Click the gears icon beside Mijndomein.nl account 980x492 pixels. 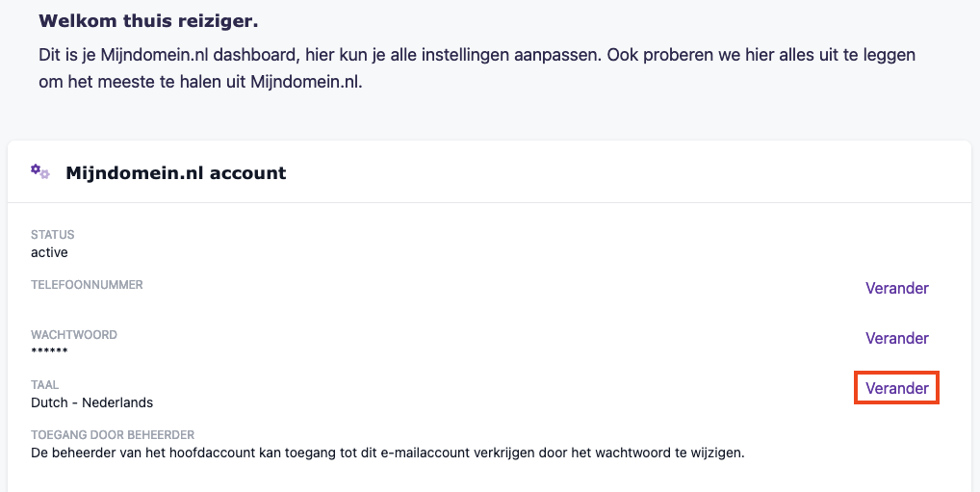tap(39, 171)
